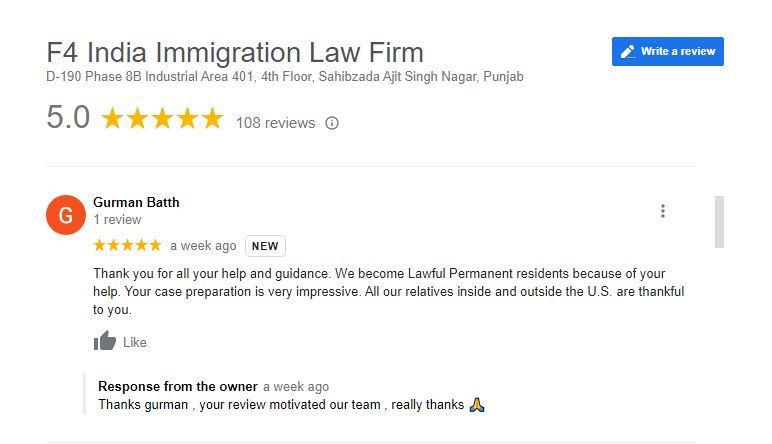
Task: Click the Write a review button
Action: (x=668, y=51)
